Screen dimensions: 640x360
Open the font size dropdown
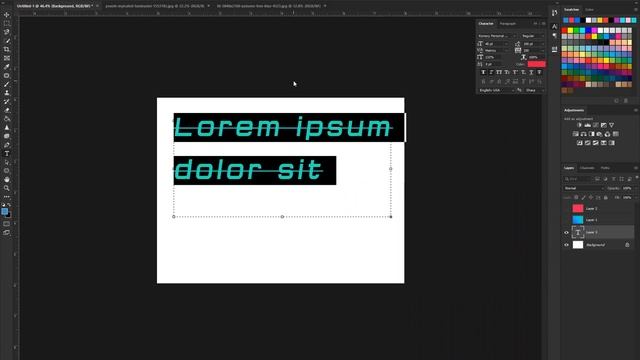pyautogui.click(x=496, y=44)
